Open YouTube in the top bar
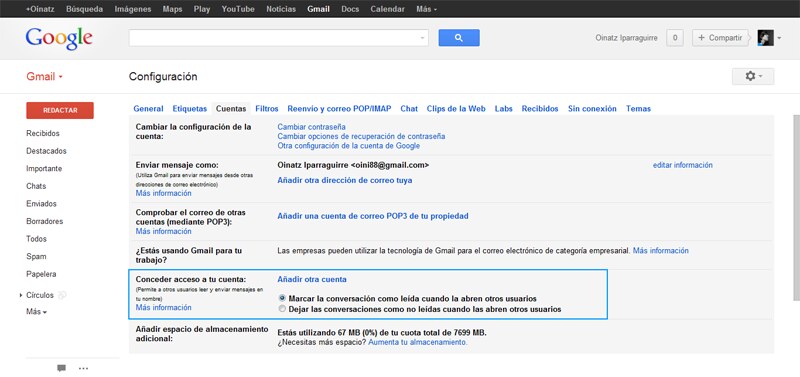The width and height of the screenshot is (800, 377). [x=238, y=9]
